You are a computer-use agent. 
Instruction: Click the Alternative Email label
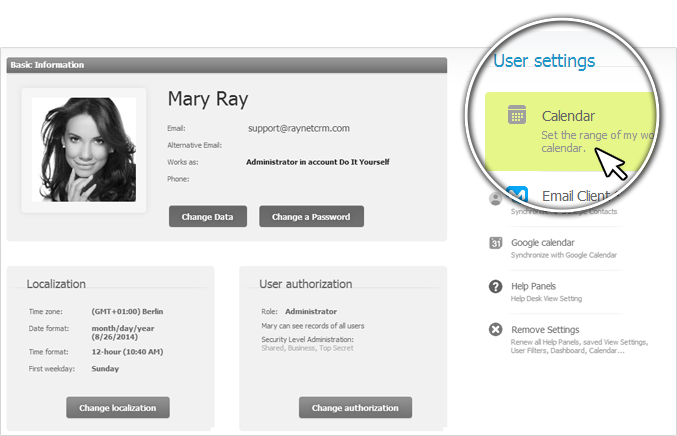(x=194, y=145)
